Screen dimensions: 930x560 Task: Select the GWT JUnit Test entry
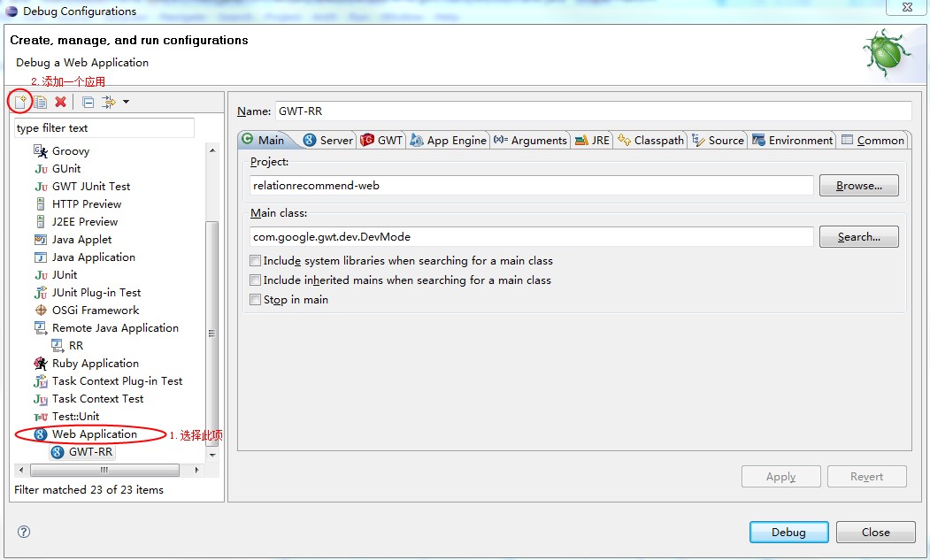point(91,187)
